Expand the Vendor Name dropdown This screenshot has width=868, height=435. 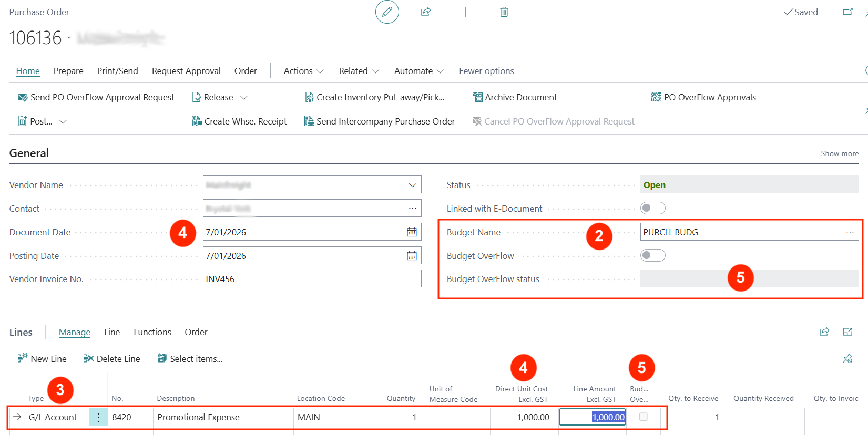(x=412, y=185)
